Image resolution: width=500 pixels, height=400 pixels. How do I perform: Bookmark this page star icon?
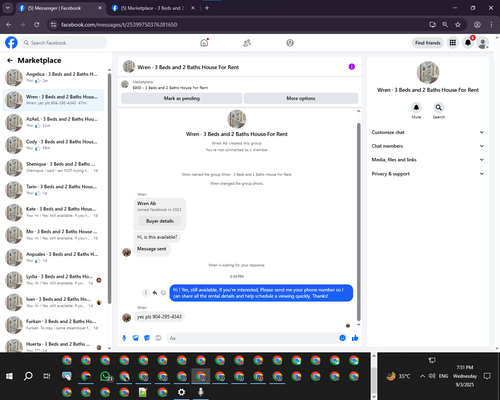[458, 25]
